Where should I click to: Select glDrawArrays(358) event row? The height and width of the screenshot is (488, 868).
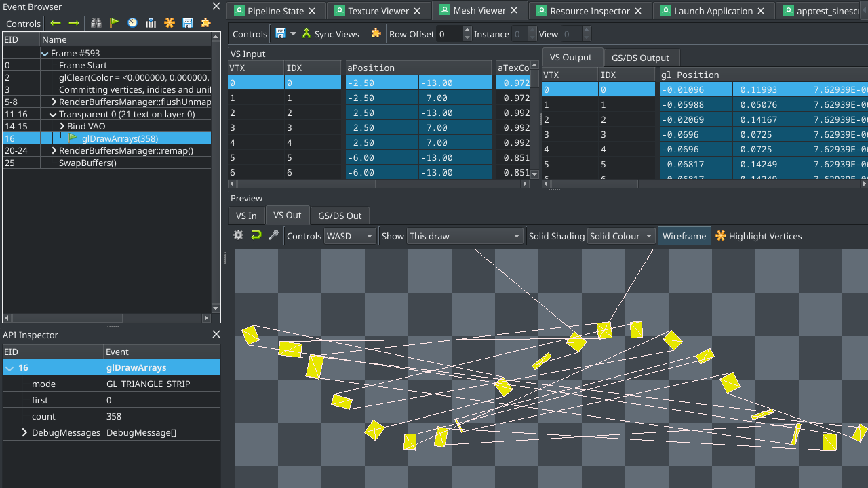coord(107,138)
